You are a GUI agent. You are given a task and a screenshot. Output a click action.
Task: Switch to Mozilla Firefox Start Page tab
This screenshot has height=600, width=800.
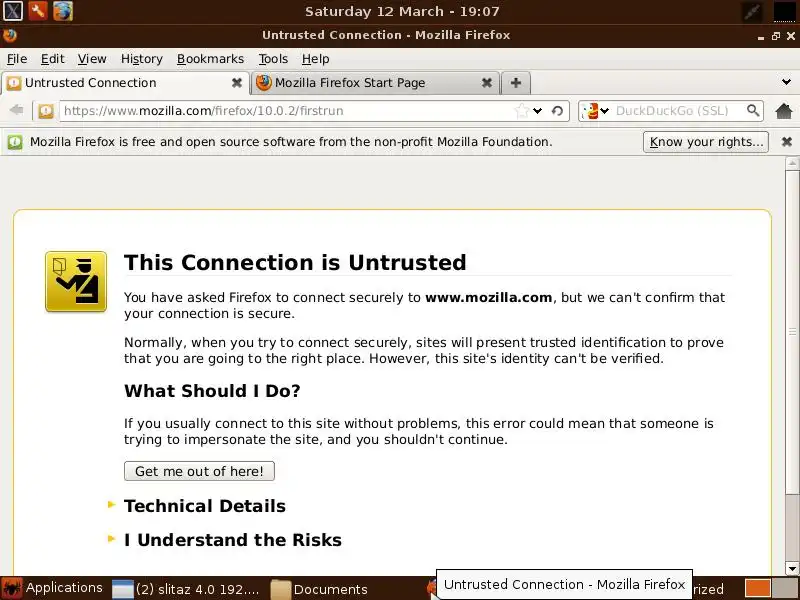[375, 83]
